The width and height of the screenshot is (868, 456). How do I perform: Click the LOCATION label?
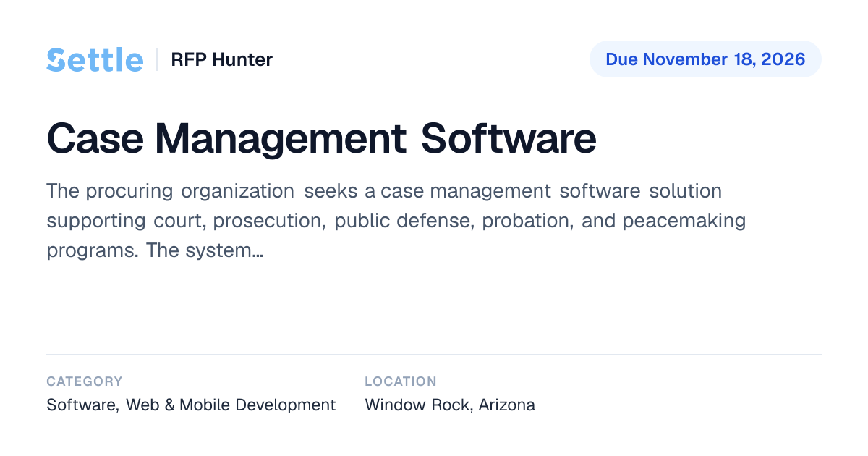coord(401,381)
